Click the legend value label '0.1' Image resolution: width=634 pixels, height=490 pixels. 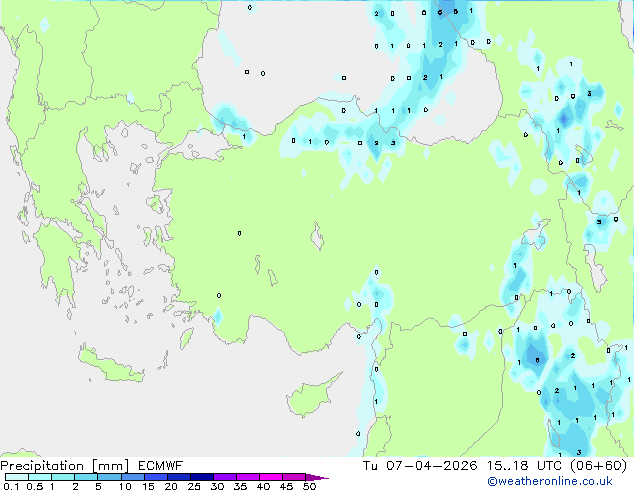pyautogui.click(x=11, y=486)
